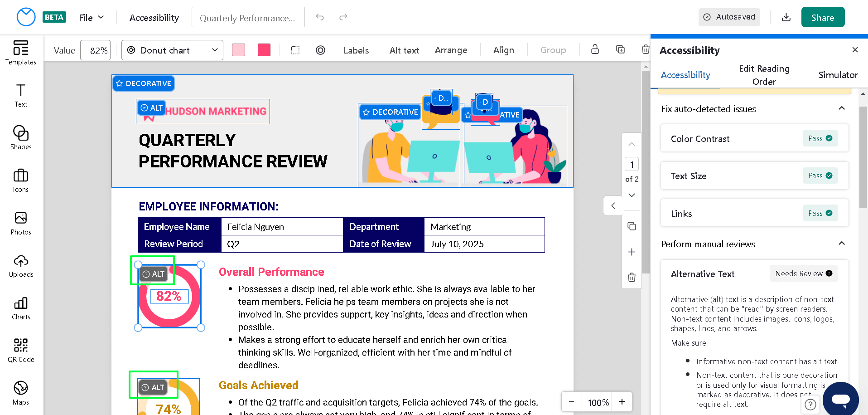Open the Maps panel

21,392
